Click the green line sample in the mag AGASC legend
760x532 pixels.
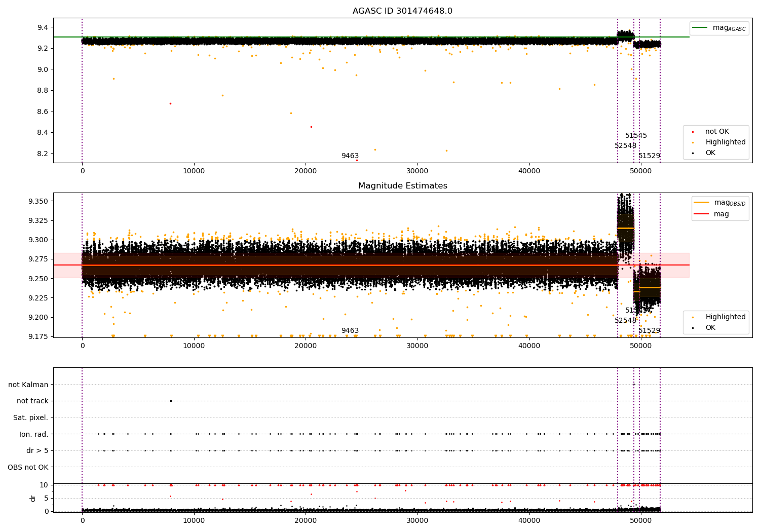[700, 28]
